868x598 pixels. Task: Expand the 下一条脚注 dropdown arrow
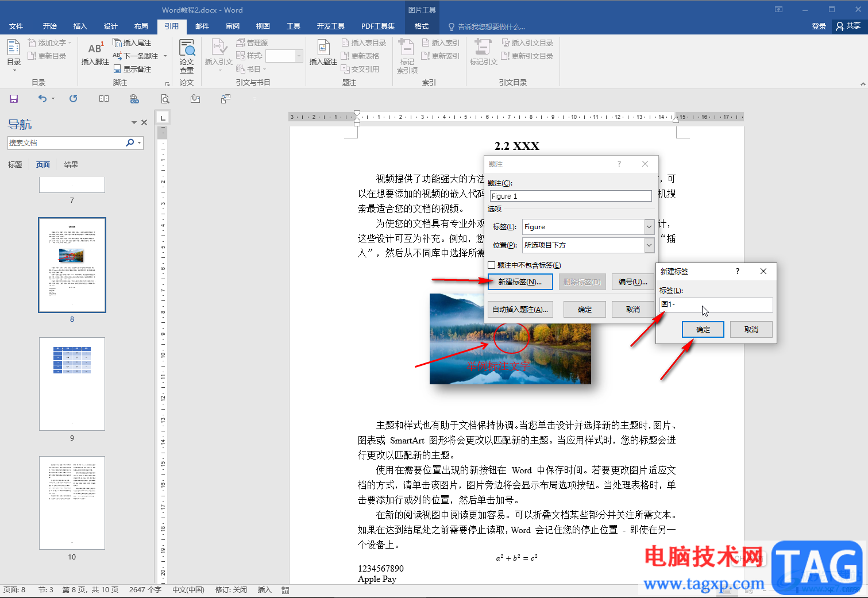tap(165, 56)
